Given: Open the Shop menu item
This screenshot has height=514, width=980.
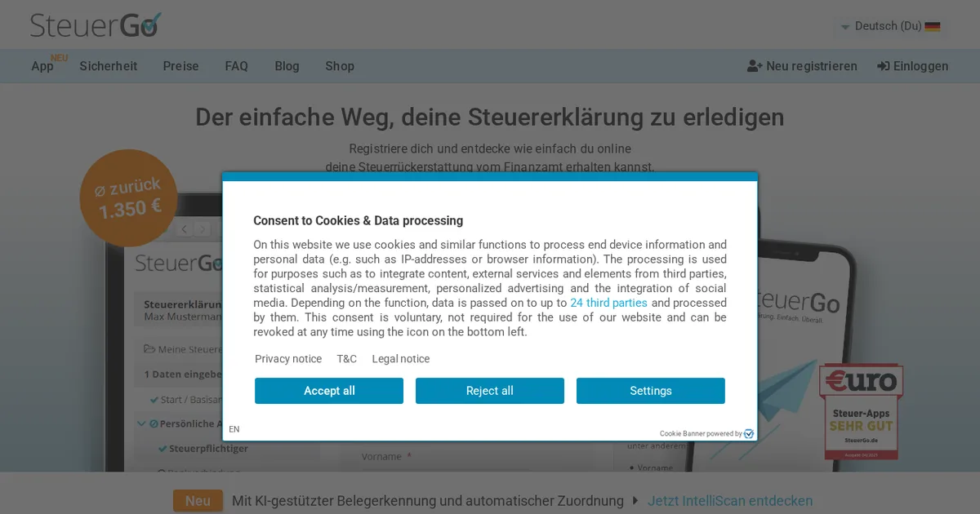Looking at the screenshot, I should pos(340,66).
